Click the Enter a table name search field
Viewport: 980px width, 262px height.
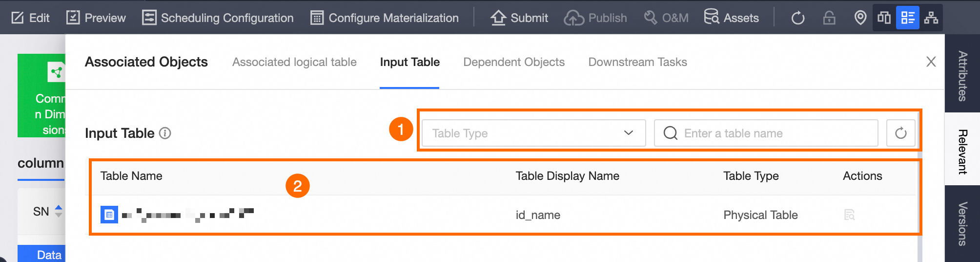pos(771,133)
